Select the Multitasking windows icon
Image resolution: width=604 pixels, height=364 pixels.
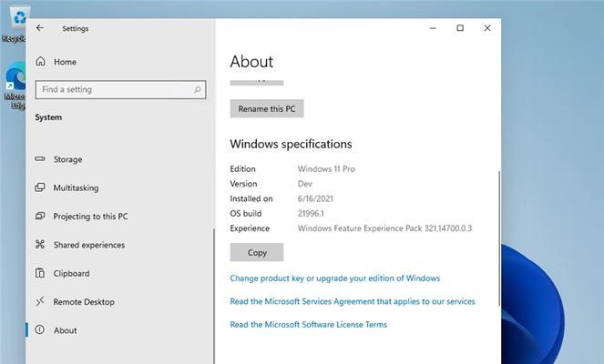[40, 187]
